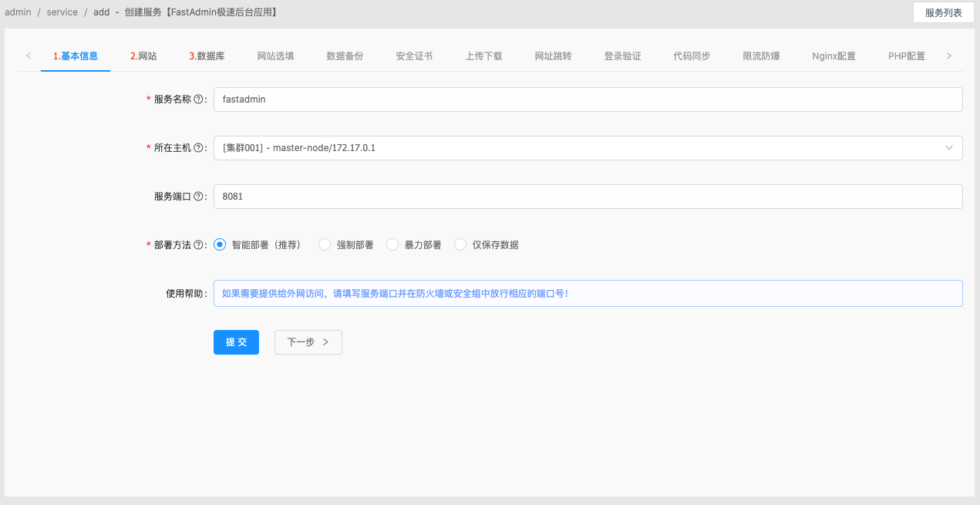
Task: Select the 强制部署 deployment option
Action: point(324,244)
